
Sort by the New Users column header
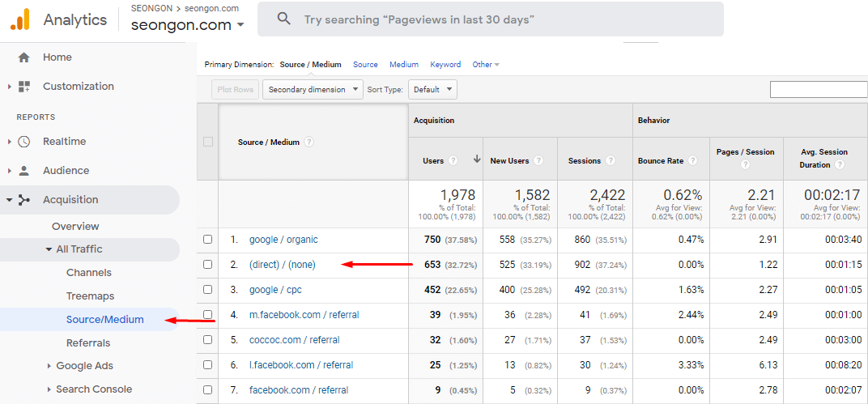pos(509,161)
